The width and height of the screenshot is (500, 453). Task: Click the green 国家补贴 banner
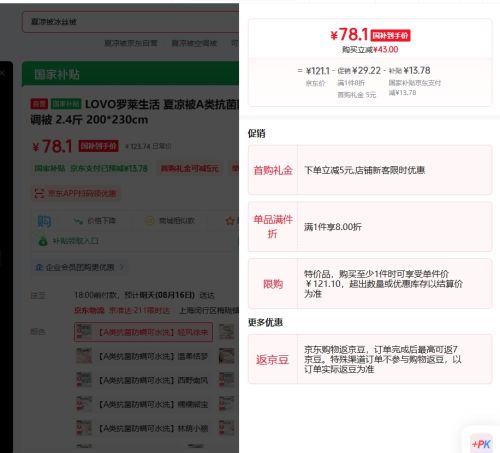(x=130, y=74)
